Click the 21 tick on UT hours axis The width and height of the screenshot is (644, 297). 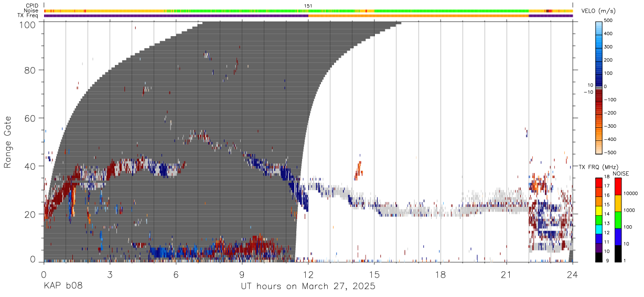tap(507, 274)
